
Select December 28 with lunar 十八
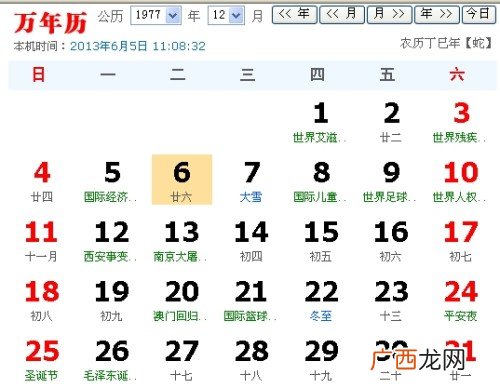251,361
